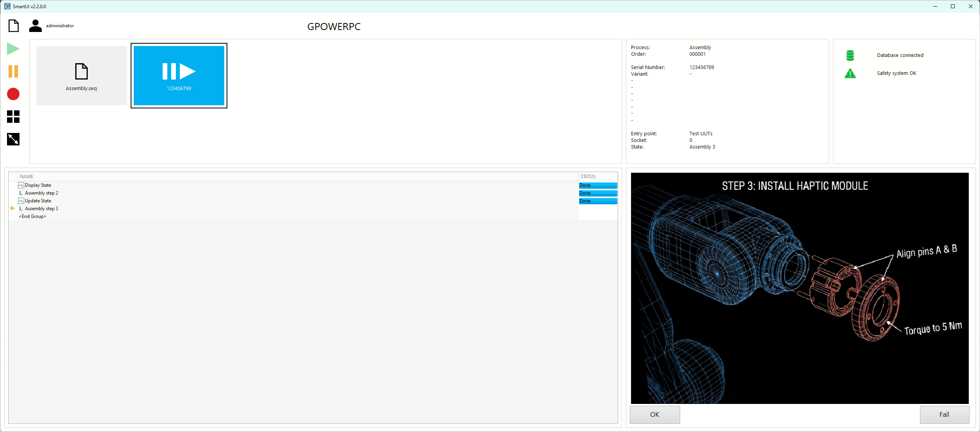Click the diagonal arrow expand icon
The image size is (980, 432).
(13, 139)
